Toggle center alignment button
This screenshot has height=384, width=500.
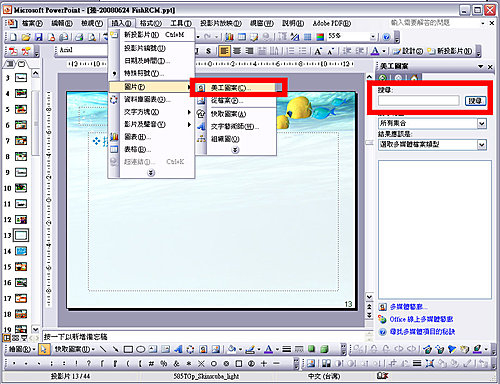237,51
